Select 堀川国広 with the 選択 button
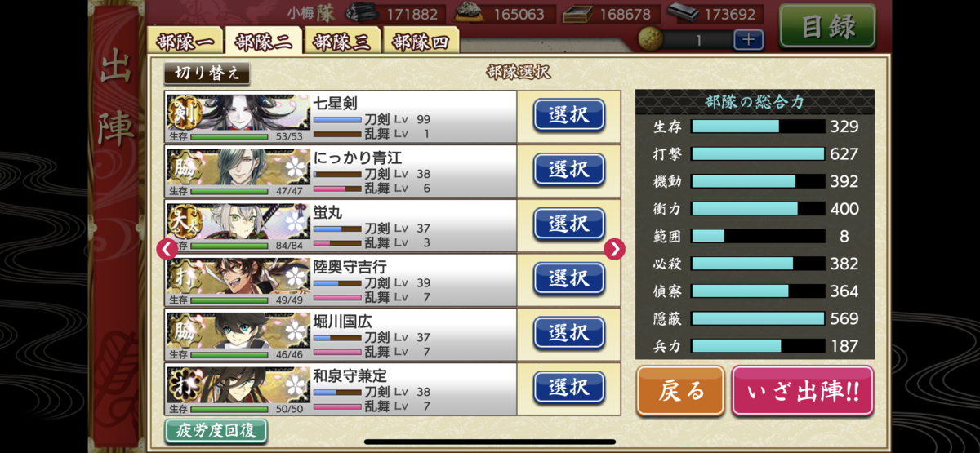Viewport: 980px width, 453px height. [569, 333]
